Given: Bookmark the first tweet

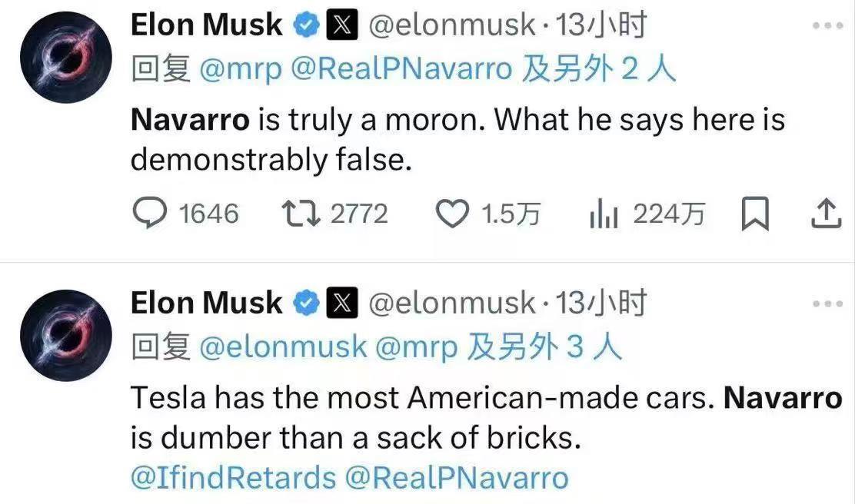Looking at the screenshot, I should (757, 214).
